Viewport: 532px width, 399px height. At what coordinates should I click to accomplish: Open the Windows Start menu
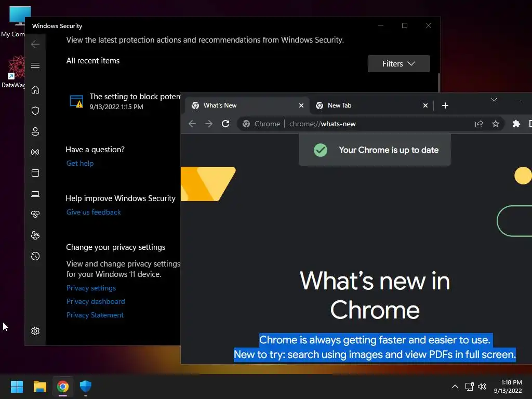[x=17, y=387]
